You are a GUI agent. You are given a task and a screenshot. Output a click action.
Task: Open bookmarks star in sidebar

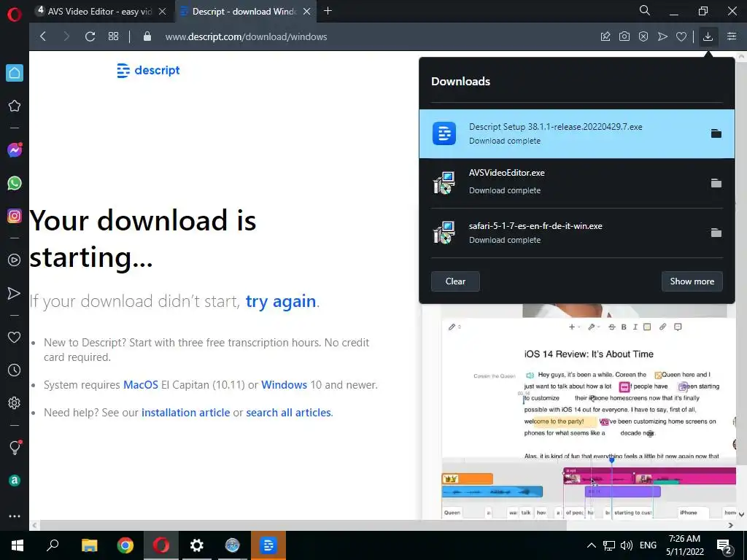(15, 106)
